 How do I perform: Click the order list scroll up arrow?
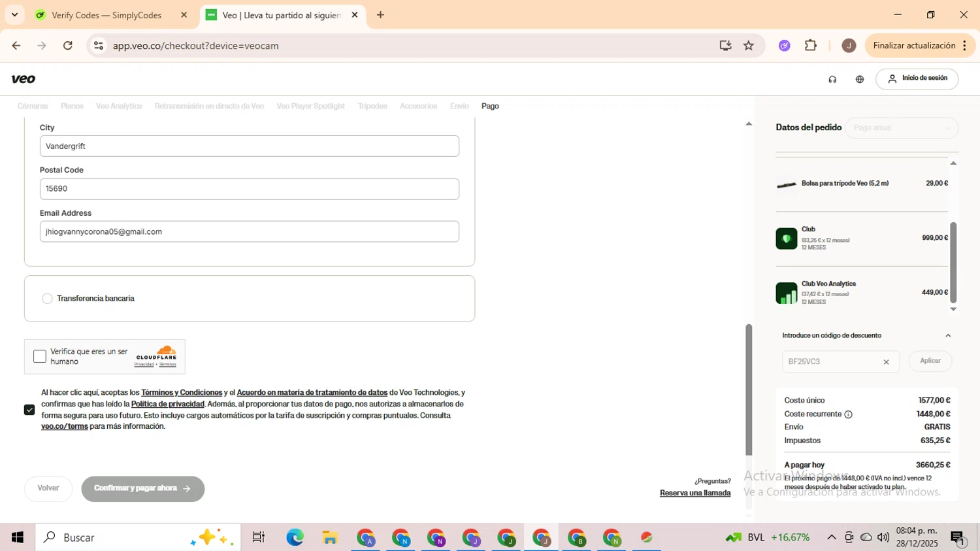[953, 163]
